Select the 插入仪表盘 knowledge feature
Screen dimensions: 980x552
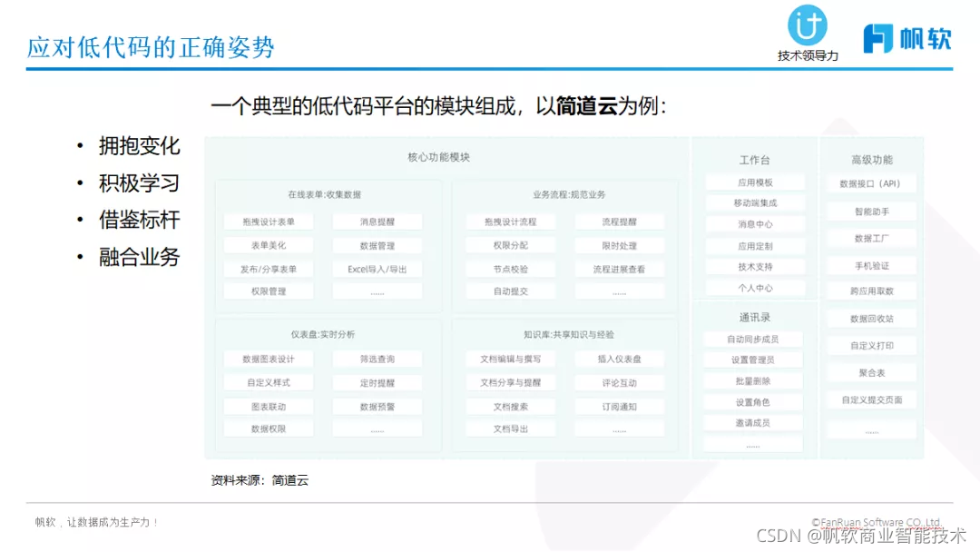pyautogui.click(x=619, y=359)
